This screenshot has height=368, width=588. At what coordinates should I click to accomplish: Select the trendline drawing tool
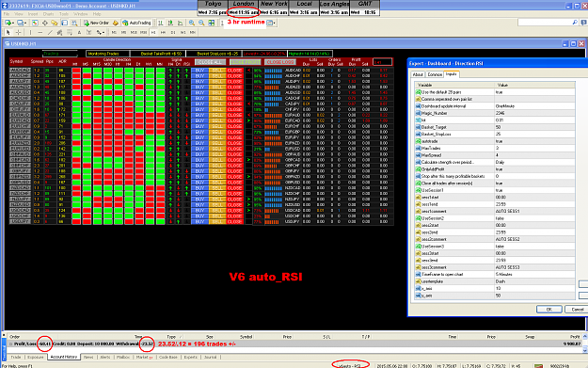50,33
